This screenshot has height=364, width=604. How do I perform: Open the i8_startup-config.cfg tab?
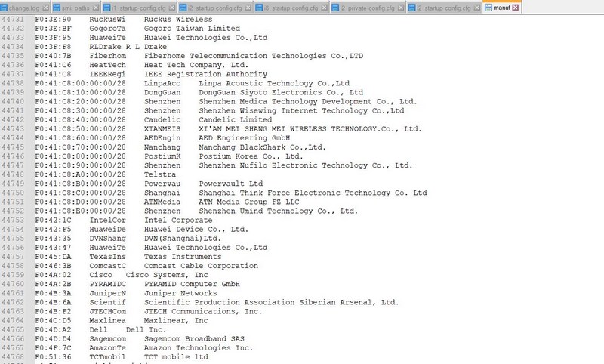pos(291,8)
